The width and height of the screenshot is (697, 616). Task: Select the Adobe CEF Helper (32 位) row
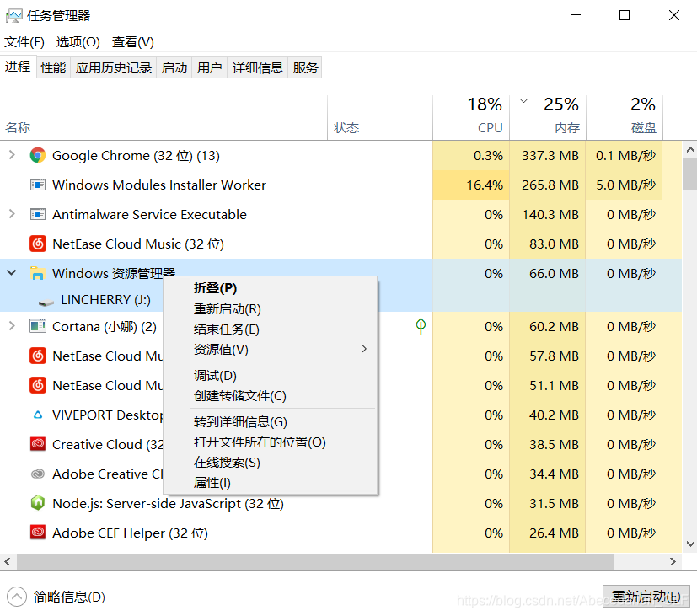341,533
